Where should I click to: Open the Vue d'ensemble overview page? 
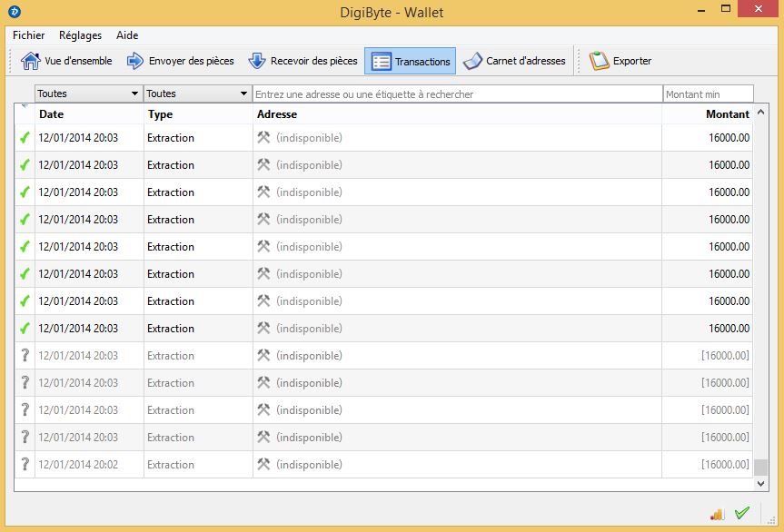[x=66, y=61]
